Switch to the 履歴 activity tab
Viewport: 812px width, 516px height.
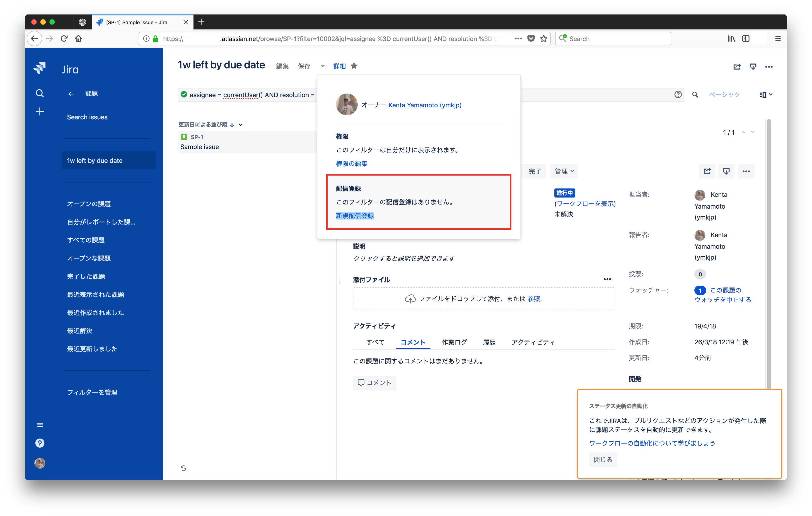point(489,342)
